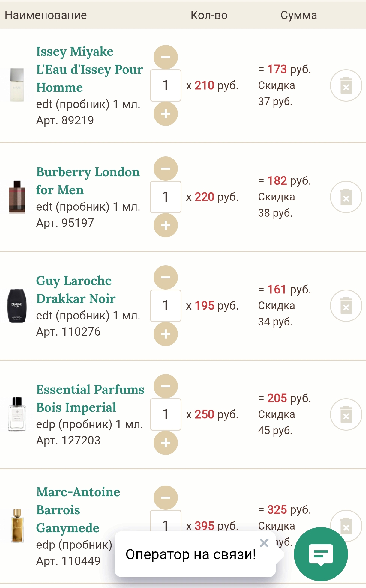This screenshot has height=588, width=366.
Task: Decrease Ganymede quantity with minus button
Action: coord(166,497)
